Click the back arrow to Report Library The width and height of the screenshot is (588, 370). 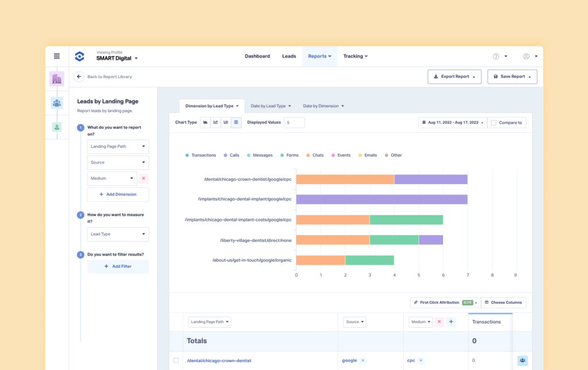click(x=78, y=76)
